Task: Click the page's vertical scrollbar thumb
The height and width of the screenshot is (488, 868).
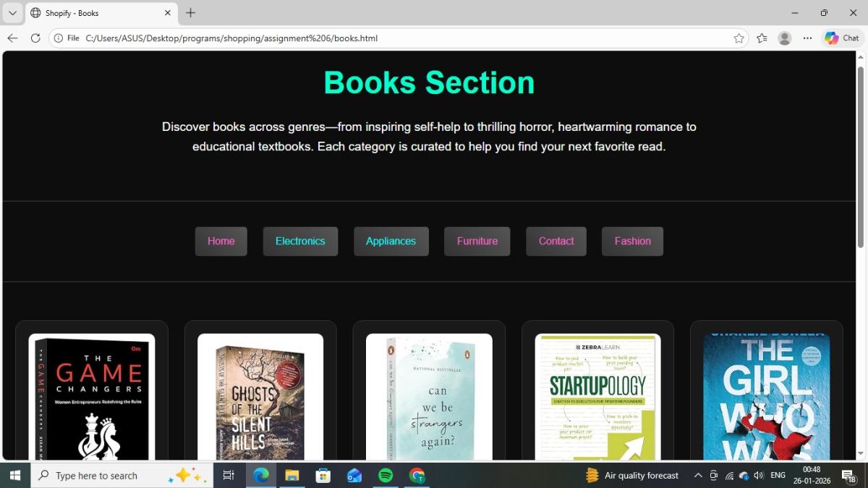Action: coord(861,155)
